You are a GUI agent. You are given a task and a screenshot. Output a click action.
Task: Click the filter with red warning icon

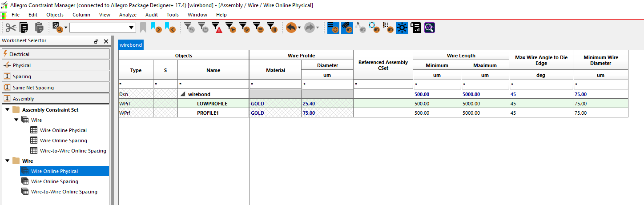coord(217,28)
